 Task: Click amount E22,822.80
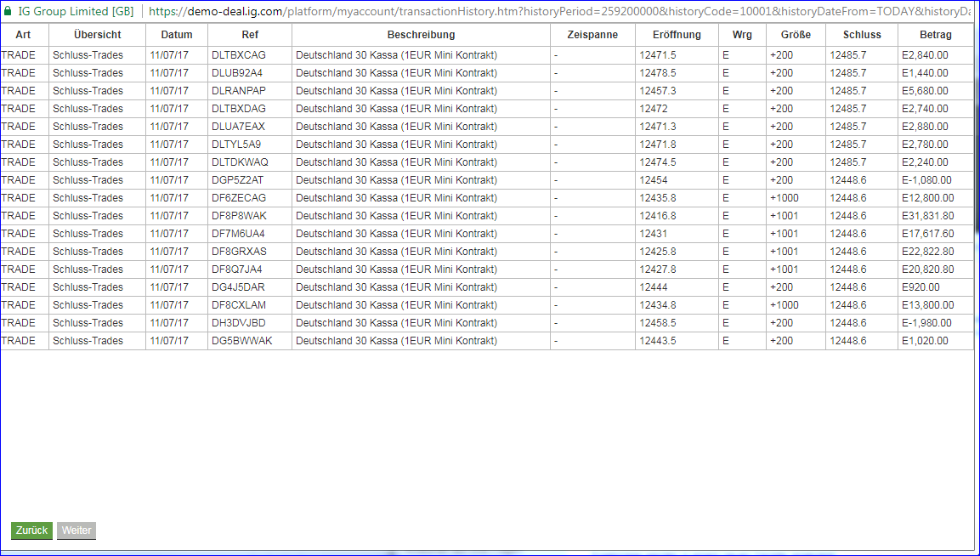click(928, 252)
